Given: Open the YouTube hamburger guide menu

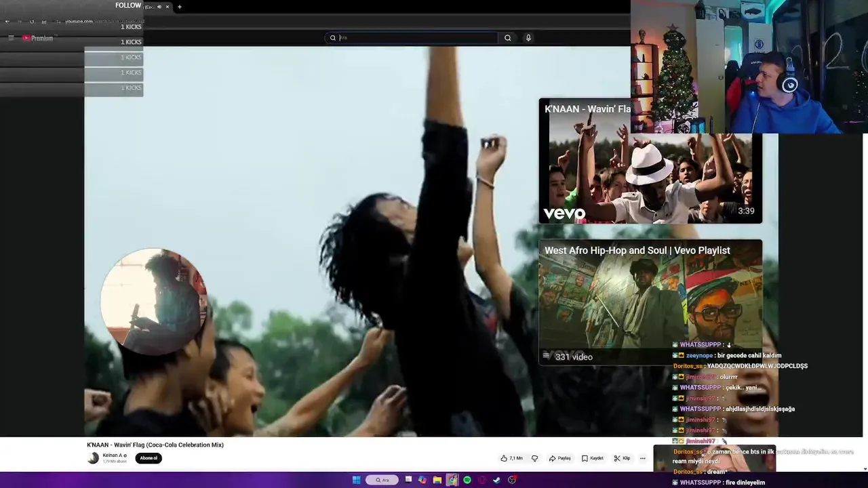Looking at the screenshot, I should (11, 38).
